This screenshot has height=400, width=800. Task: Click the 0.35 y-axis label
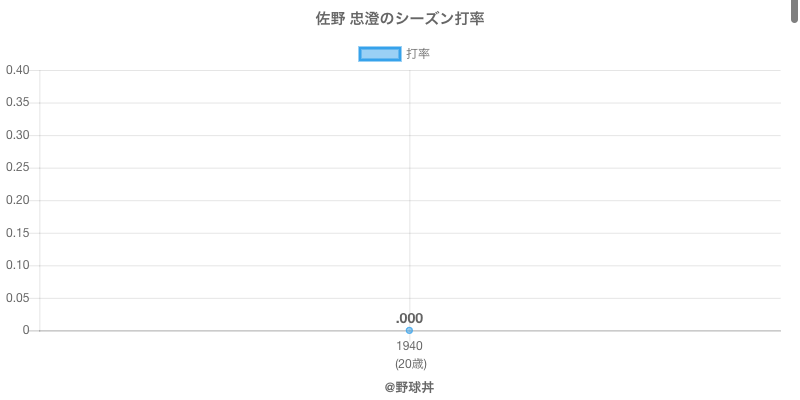click(17, 103)
